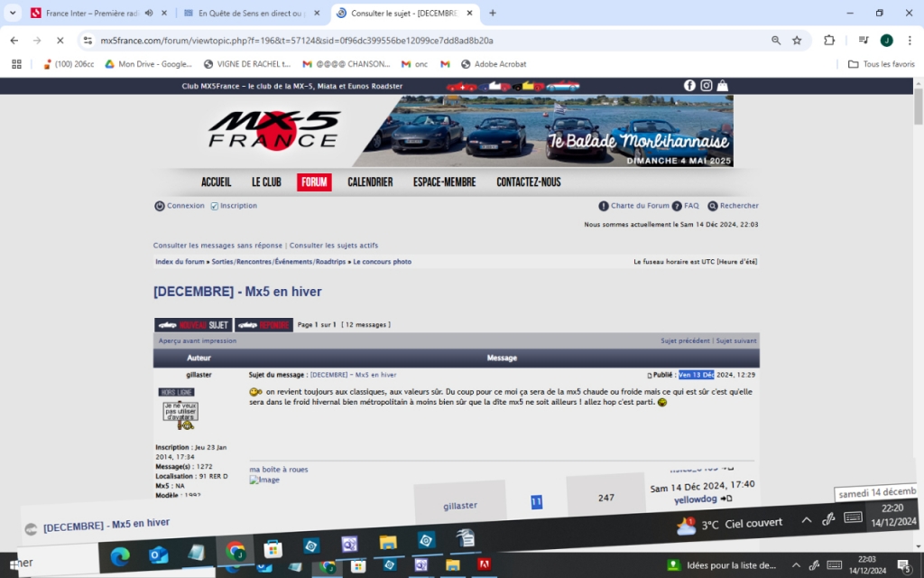This screenshot has height=578, width=924.
Task: Go to Sujet suivant
Action: 736,340
